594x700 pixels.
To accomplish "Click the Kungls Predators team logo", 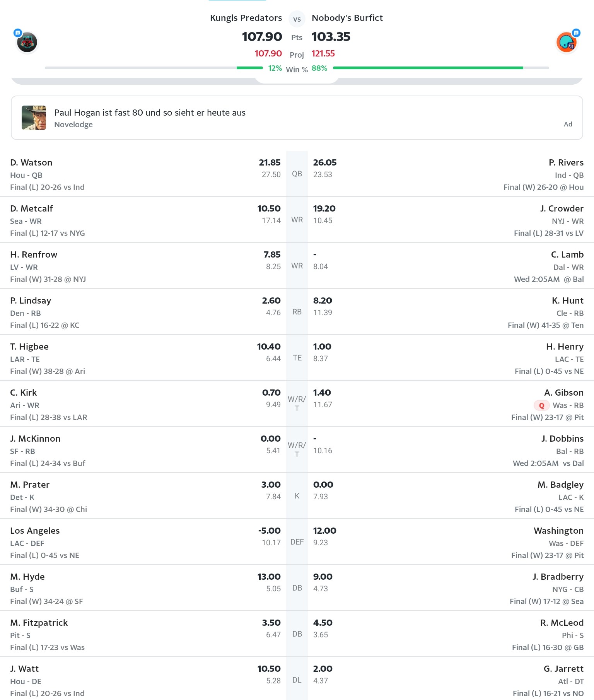I will [27, 43].
